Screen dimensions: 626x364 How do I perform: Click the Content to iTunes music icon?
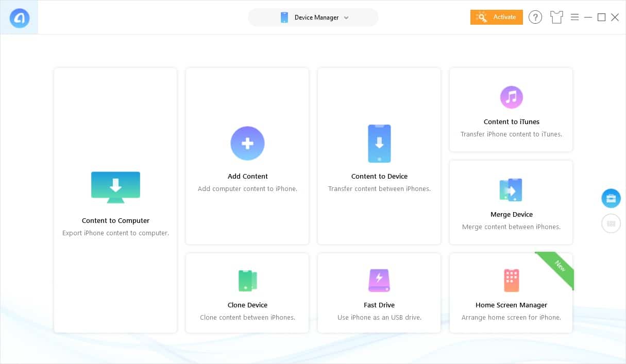[x=512, y=97]
